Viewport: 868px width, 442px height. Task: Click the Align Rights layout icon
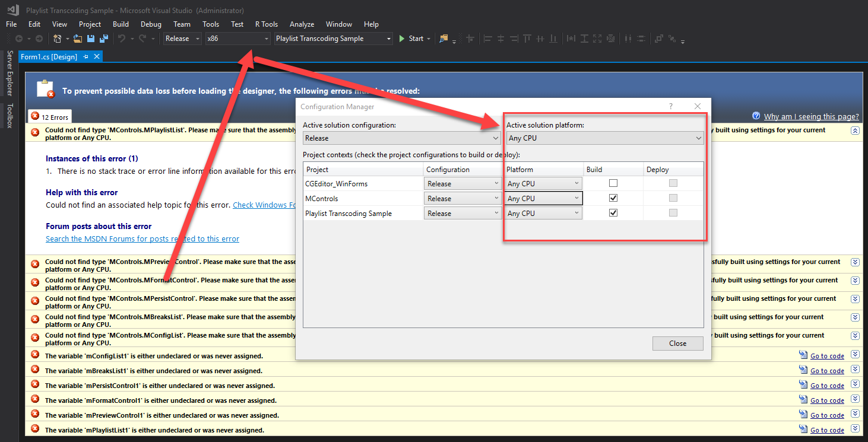[x=514, y=39]
